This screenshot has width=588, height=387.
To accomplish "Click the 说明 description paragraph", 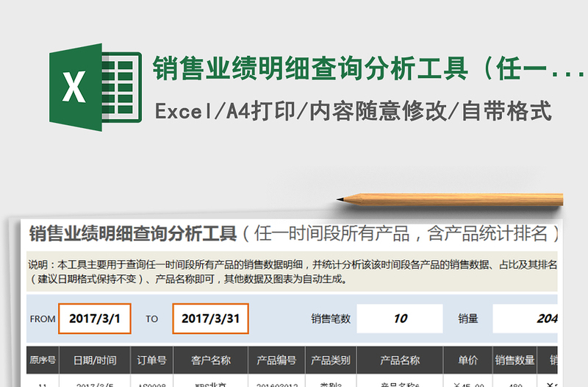I will (x=292, y=271).
